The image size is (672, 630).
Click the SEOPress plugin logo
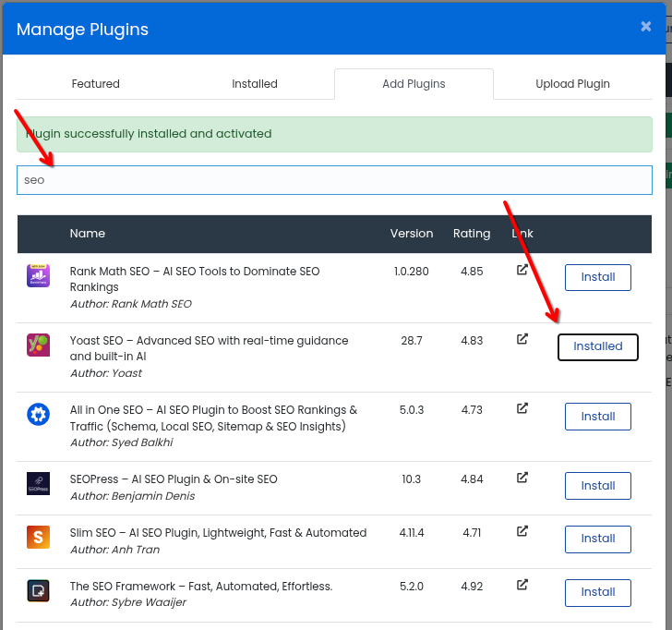click(38, 484)
